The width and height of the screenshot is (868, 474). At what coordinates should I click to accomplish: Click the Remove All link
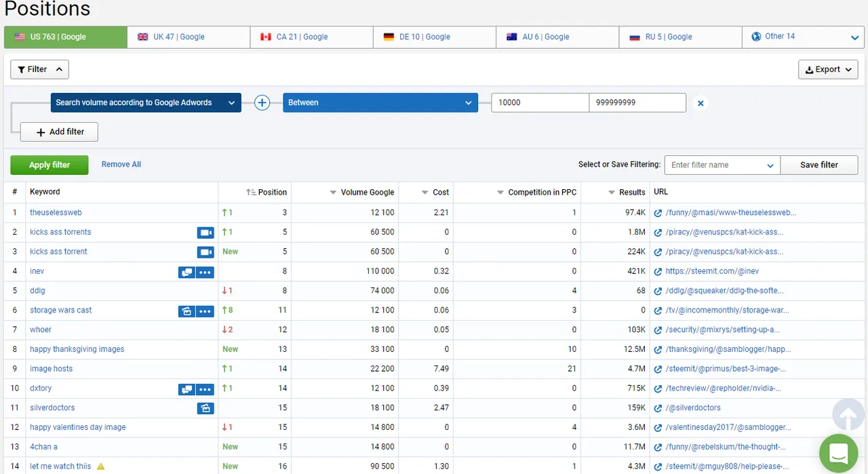(121, 164)
